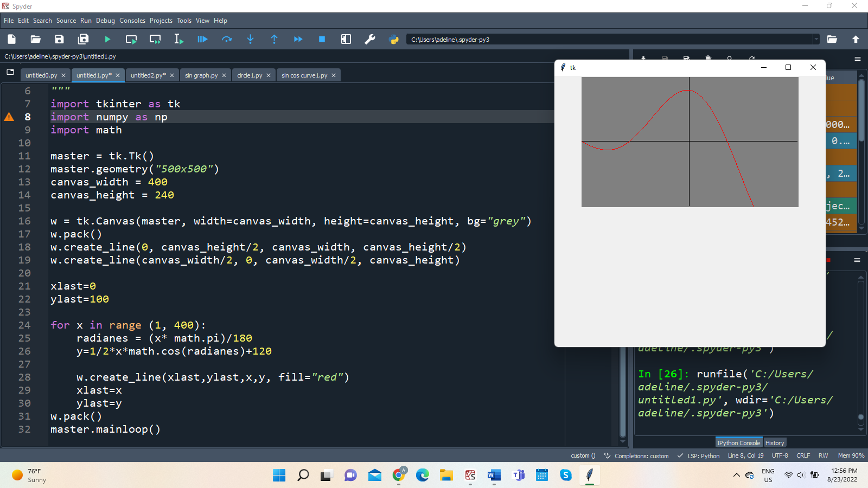Viewport: 868px width, 488px height.
Task: Open Windows taskbar search
Action: point(303,475)
